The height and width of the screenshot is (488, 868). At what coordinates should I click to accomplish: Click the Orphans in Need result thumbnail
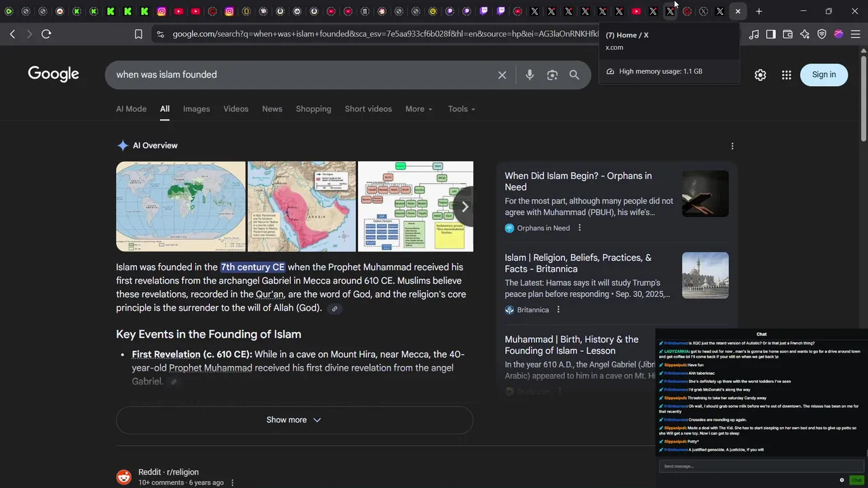pos(705,194)
